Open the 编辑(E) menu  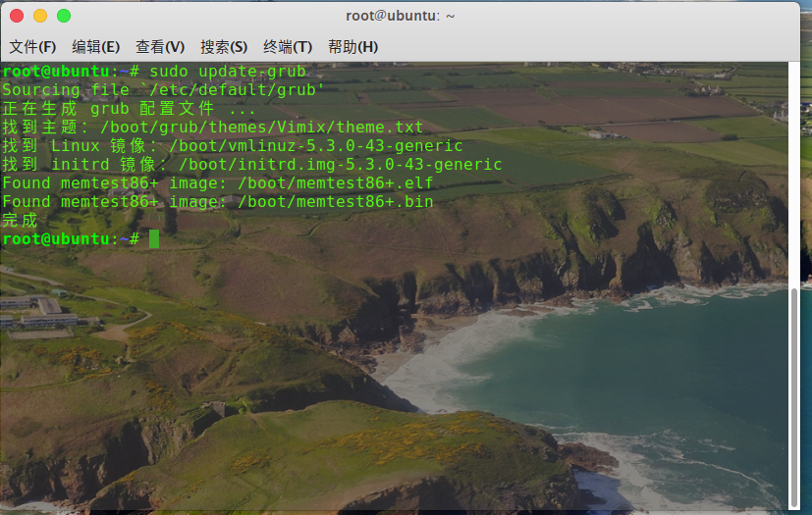[x=96, y=47]
